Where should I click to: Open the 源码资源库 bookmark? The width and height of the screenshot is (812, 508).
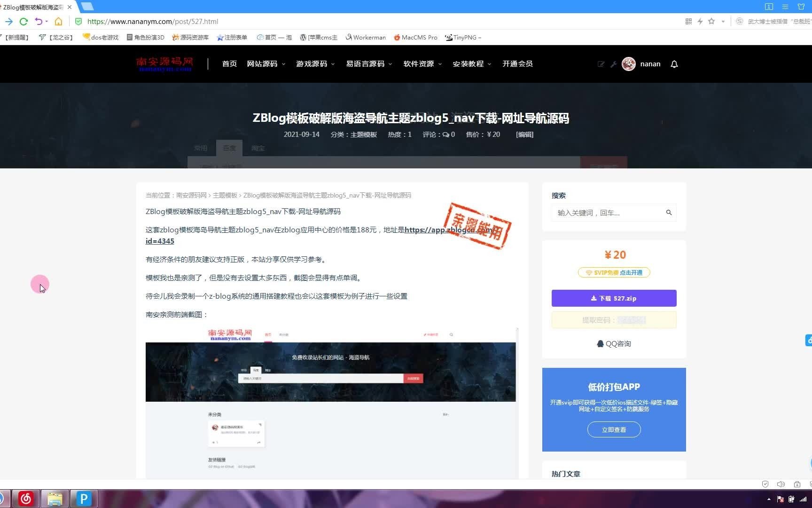click(x=190, y=38)
